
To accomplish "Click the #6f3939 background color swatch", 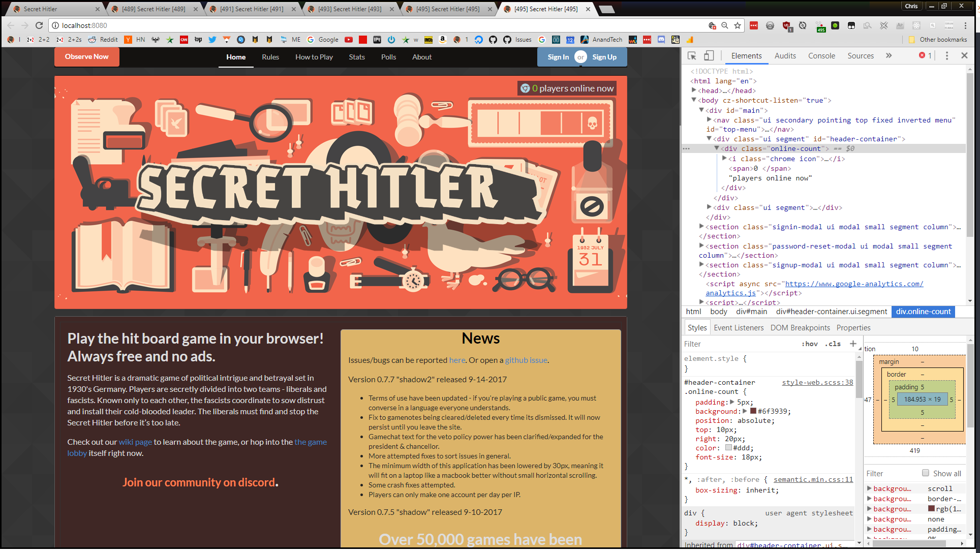I will point(753,411).
